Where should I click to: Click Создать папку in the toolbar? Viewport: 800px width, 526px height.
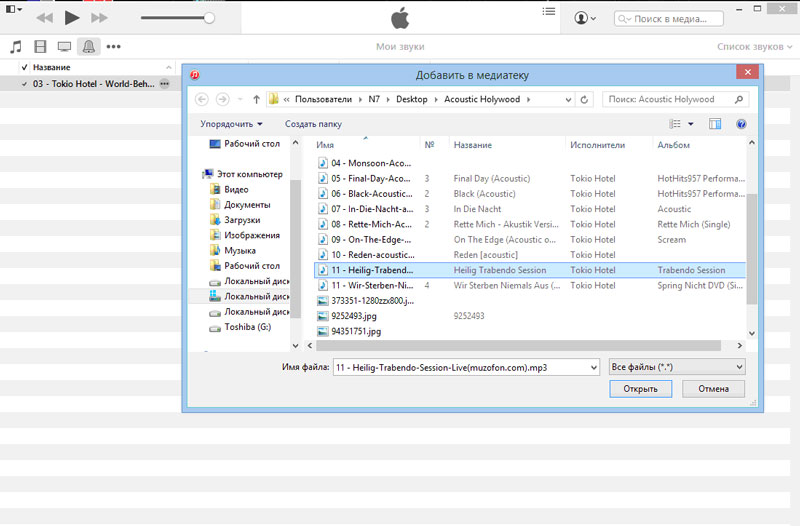click(313, 124)
